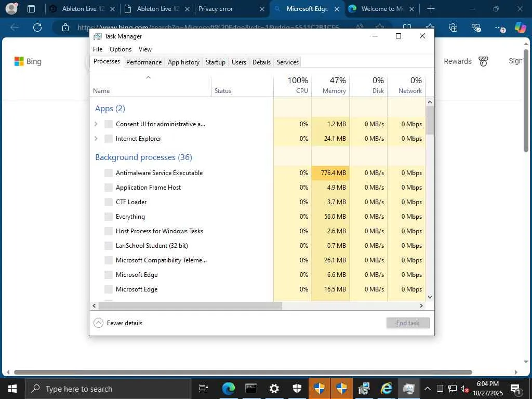
Task: Click the site info lock icon
Action: click(65, 28)
